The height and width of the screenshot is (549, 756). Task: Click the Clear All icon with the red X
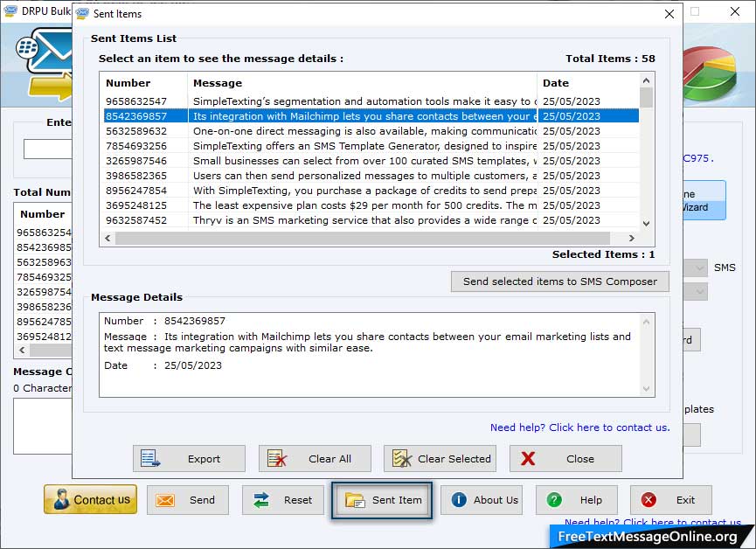click(277, 458)
